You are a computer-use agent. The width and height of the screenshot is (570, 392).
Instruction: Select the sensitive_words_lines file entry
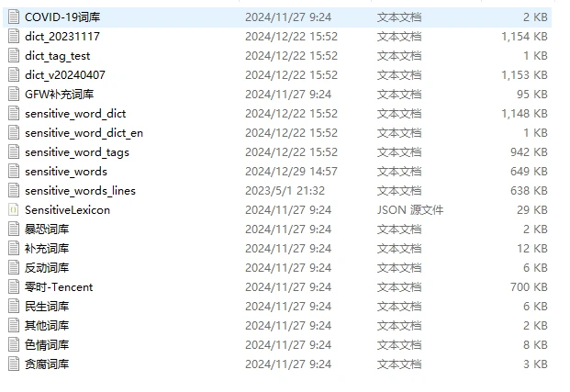click(277, 191)
